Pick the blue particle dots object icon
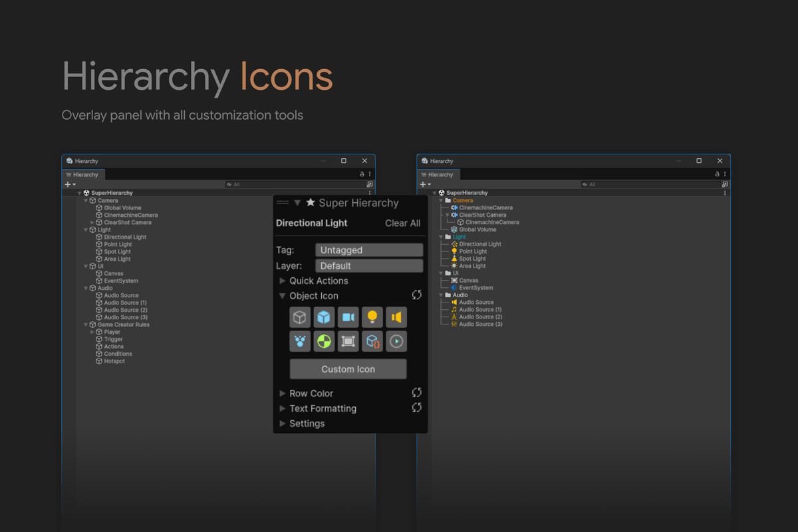 pos(300,341)
